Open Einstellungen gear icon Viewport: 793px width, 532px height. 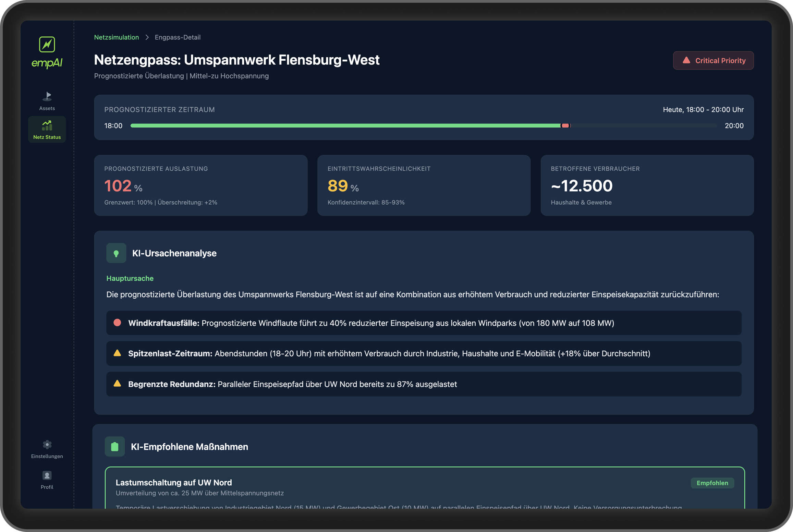pyautogui.click(x=47, y=445)
